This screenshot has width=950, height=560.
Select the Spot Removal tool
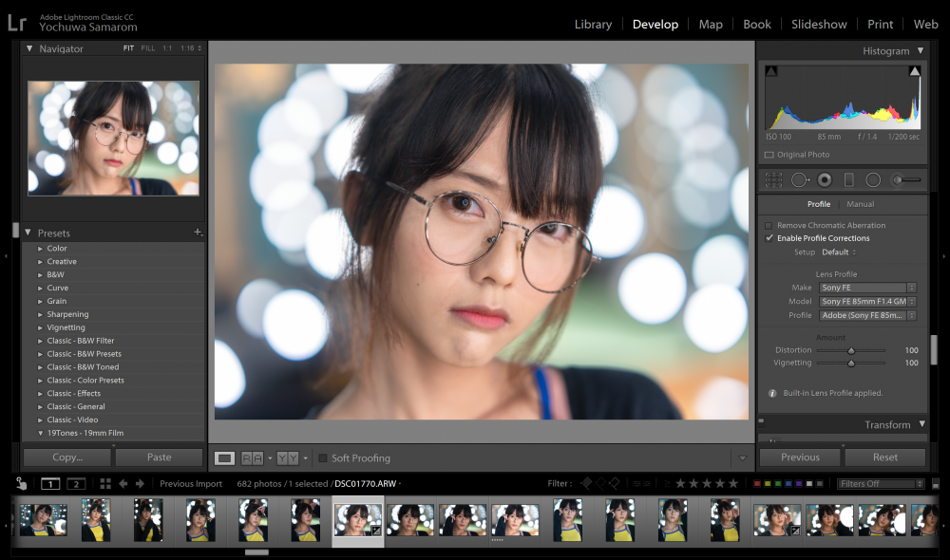click(x=800, y=179)
